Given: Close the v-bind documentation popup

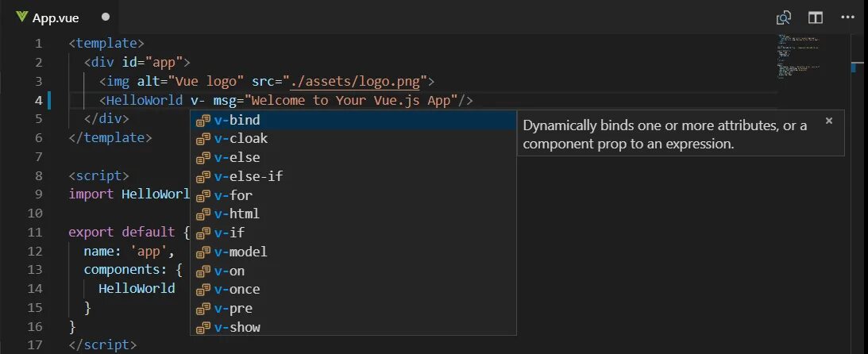Looking at the screenshot, I should click(829, 121).
